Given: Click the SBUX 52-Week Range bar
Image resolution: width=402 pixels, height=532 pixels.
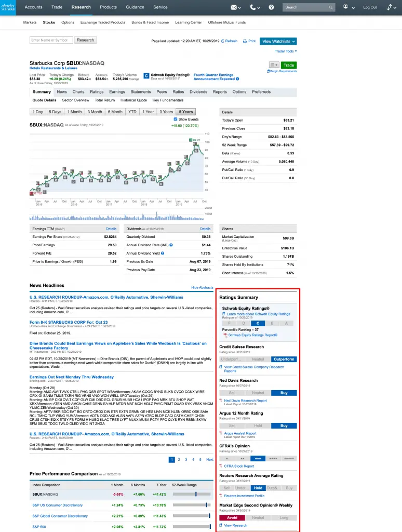Looking at the screenshot, I should [x=191, y=494].
